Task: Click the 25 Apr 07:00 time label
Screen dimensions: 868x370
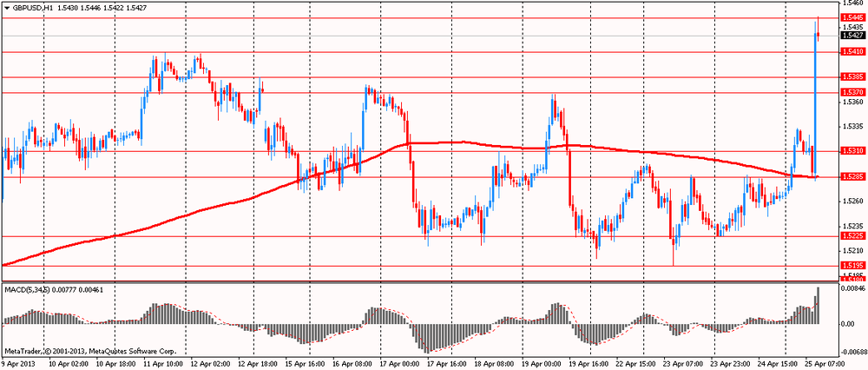Action: [x=826, y=365]
